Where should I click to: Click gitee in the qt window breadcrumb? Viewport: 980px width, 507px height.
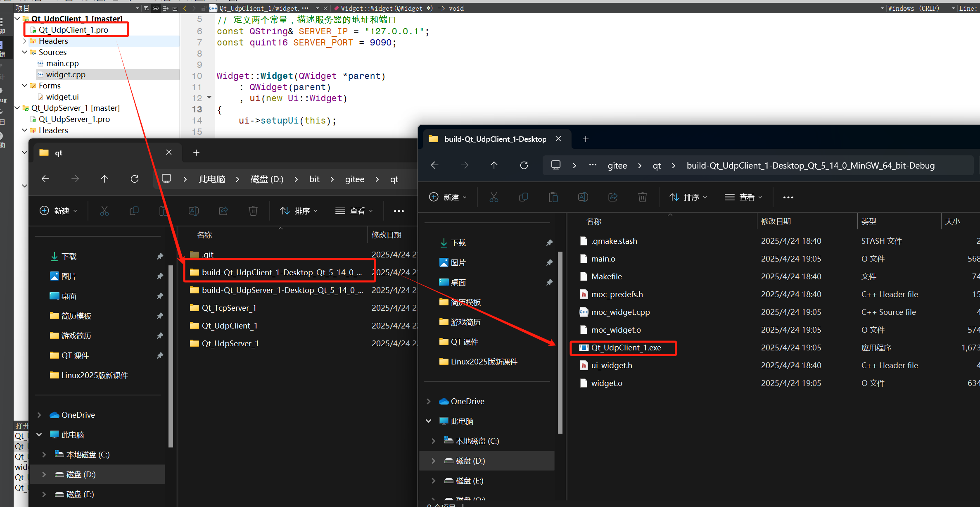354,179
